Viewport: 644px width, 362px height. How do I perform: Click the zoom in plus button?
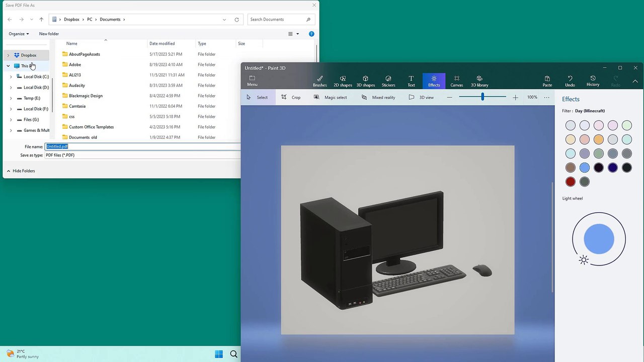pyautogui.click(x=515, y=97)
